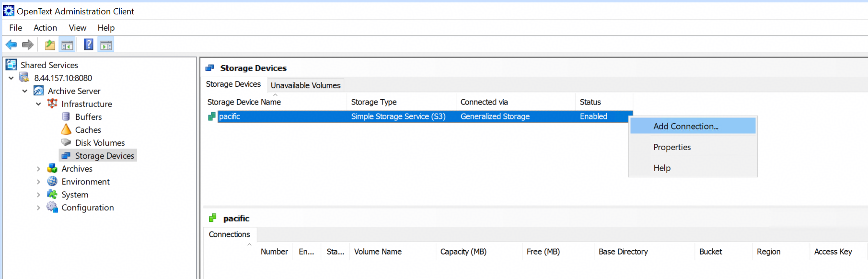
Task: Expand the System node
Action: click(x=38, y=195)
